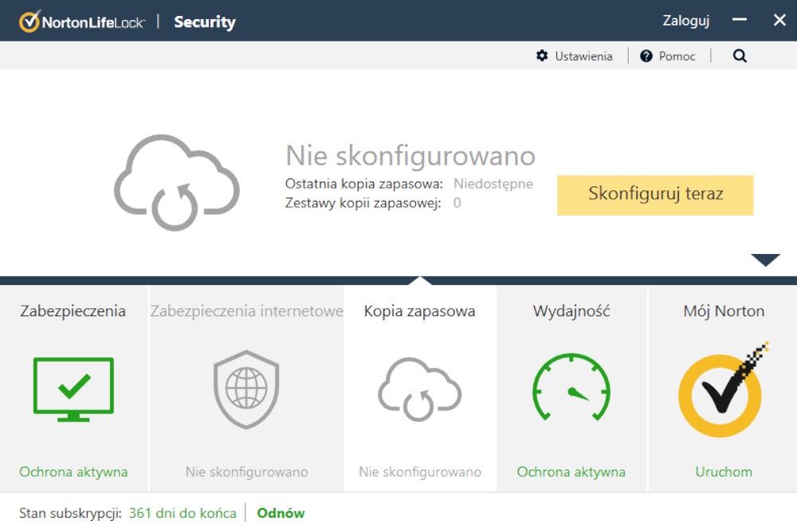Click the 361 dni do końca text
The height and width of the screenshot is (532, 797).
point(183,513)
